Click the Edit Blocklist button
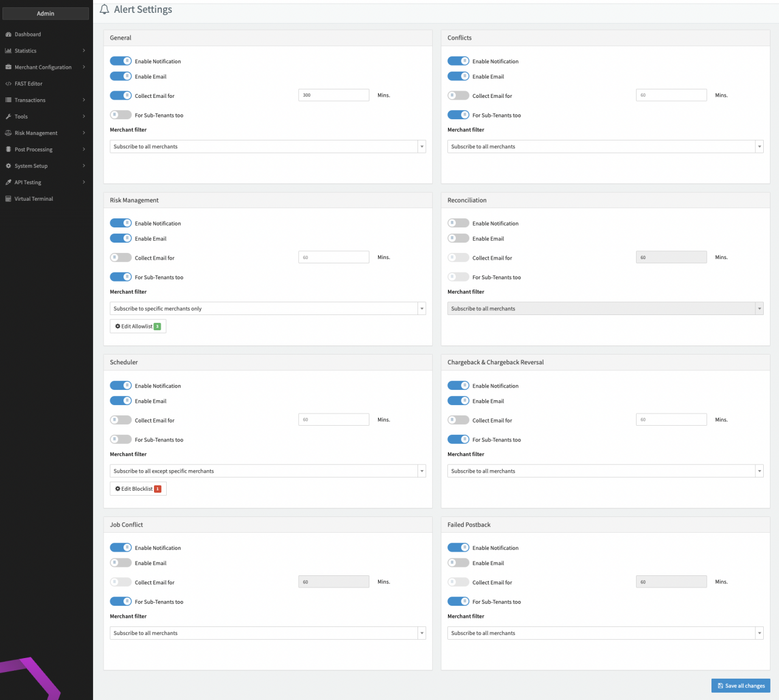779x700 pixels. (138, 489)
